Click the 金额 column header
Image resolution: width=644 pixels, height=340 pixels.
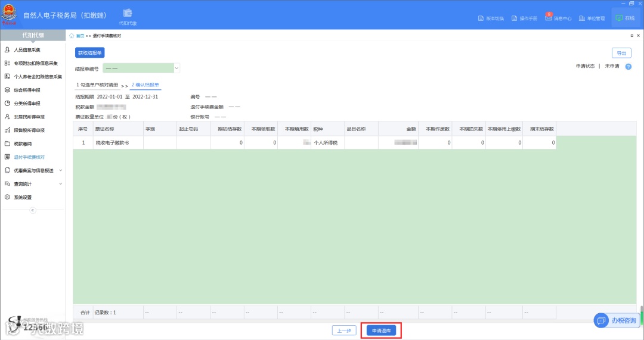coord(398,129)
